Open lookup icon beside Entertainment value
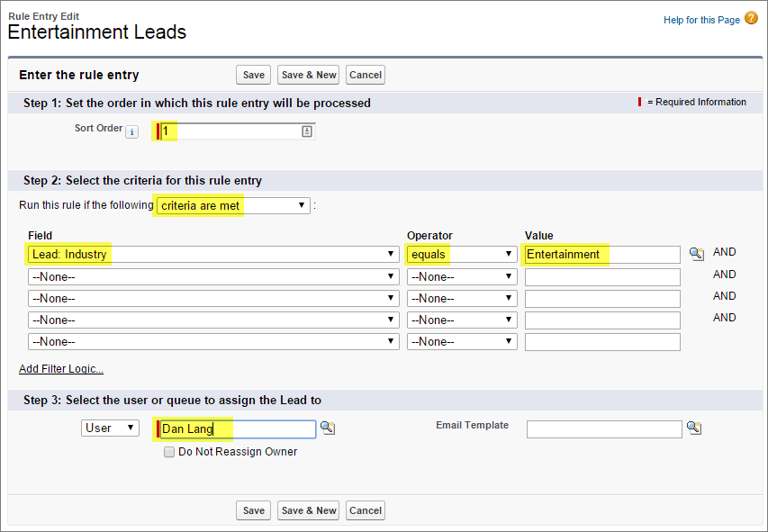This screenshot has width=768, height=532. pyautogui.click(x=697, y=253)
